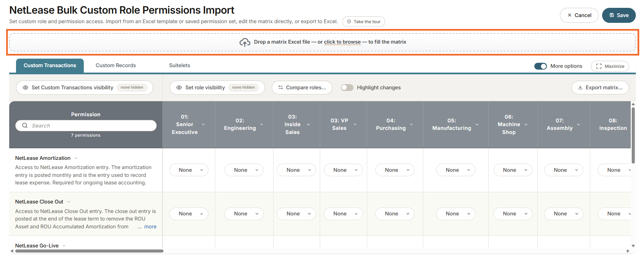Click the horizontal scrollbar thumb
The width and height of the screenshot is (644, 258).
pyautogui.click(x=89, y=251)
